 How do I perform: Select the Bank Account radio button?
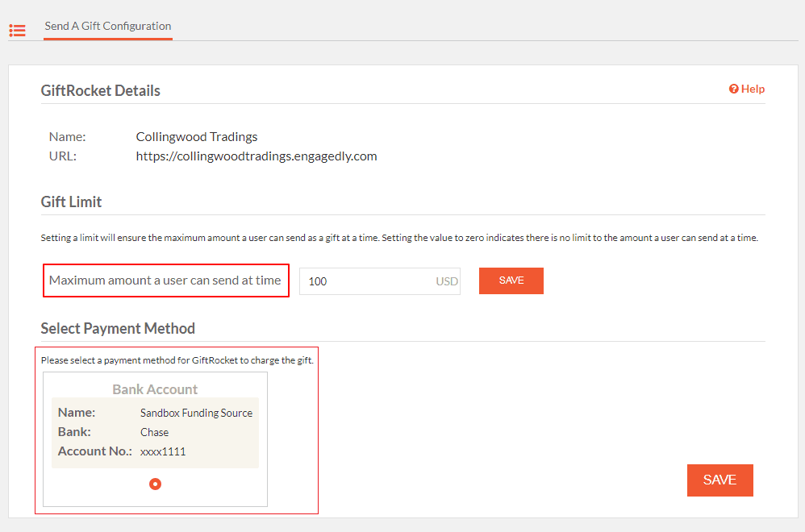point(155,484)
